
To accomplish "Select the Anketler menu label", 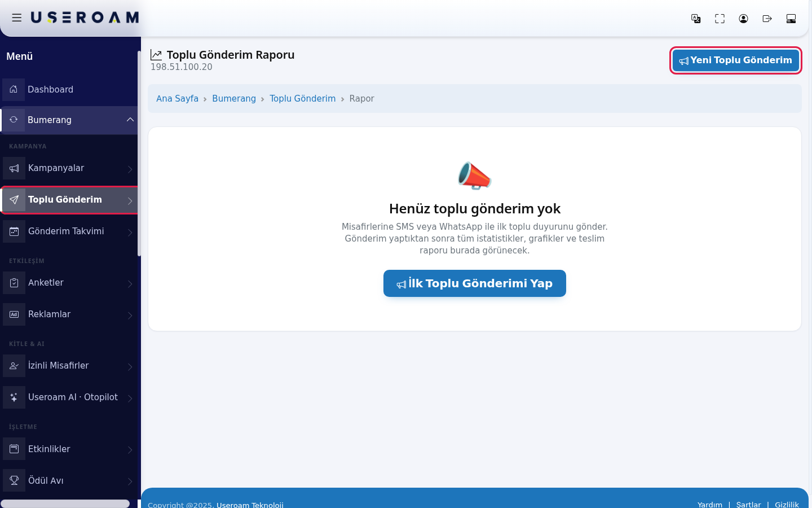I will pyautogui.click(x=46, y=282).
